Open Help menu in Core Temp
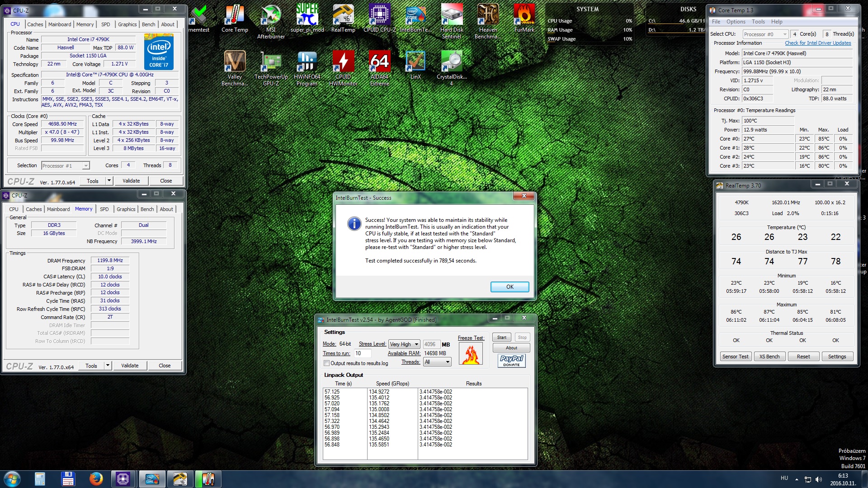The height and width of the screenshot is (488, 868). click(x=776, y=22)
